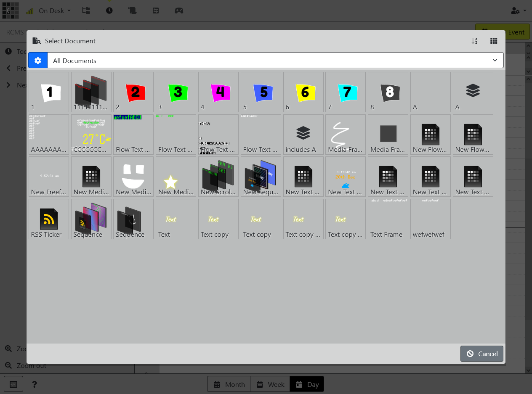Click the hierarchy tree icon in top bar
Screen dimensions: 532x394
coord(86,11)
